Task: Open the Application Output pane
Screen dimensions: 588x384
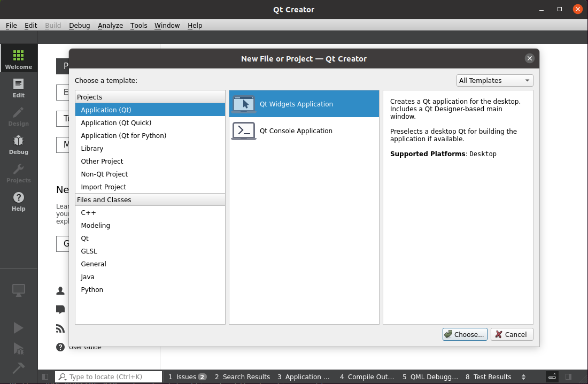Action: 304,377
